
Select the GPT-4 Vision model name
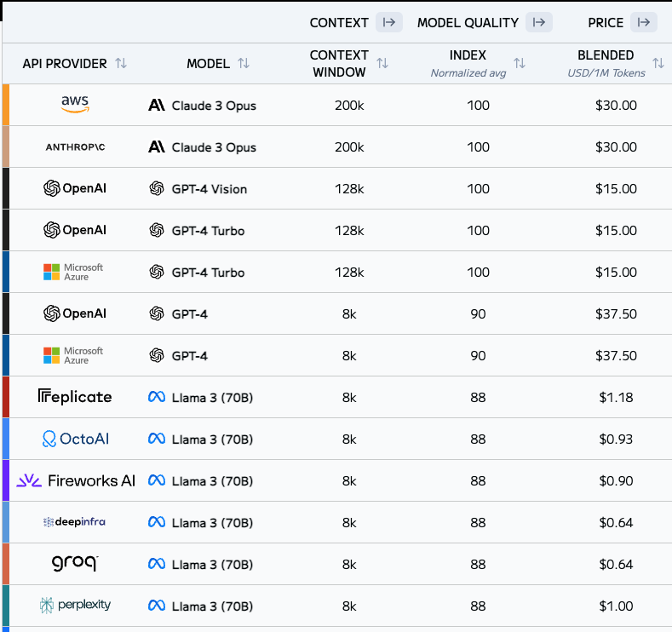coord(210,189)
